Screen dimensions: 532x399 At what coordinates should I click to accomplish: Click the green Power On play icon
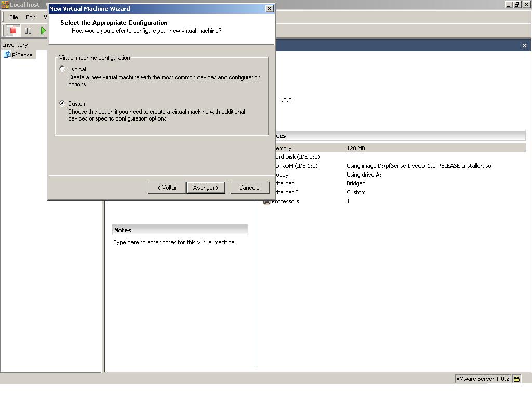pyautogui.click(x=43, y=31)
